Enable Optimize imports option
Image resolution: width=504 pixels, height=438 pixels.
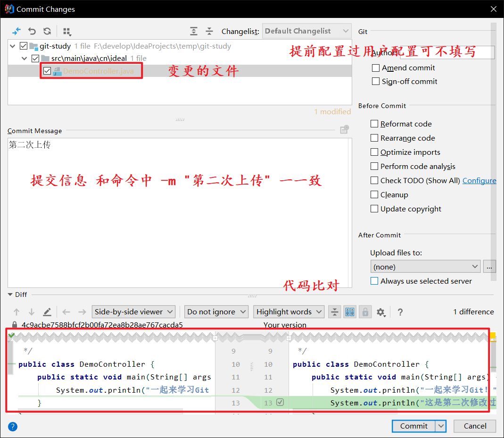[x=374, y=152]
